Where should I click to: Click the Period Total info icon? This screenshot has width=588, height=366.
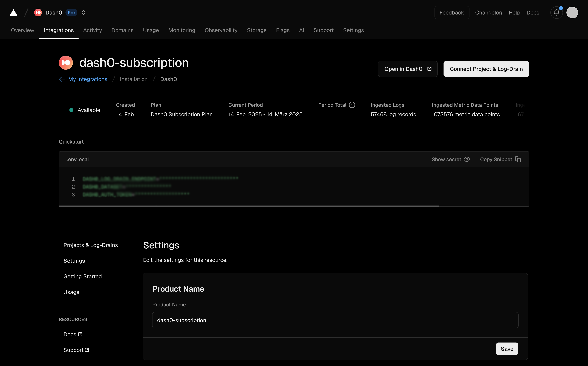352,105
